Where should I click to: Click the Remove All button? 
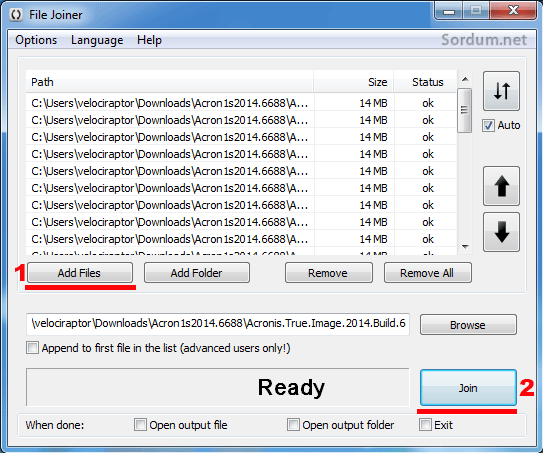[427, 273]
